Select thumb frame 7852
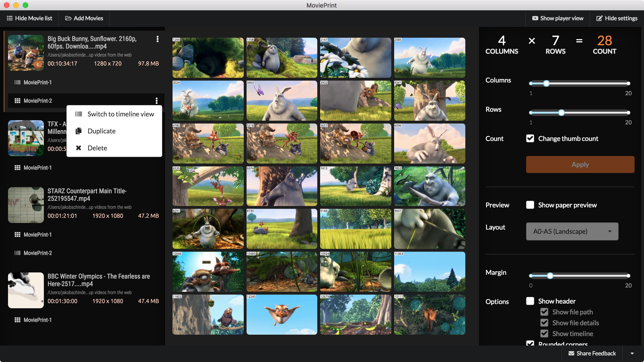 pos(429,186)
